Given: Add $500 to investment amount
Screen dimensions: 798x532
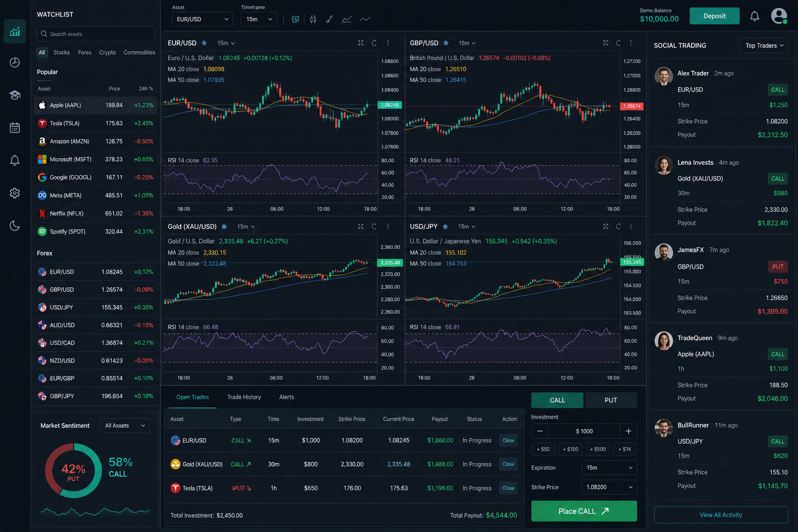Looking at the screenshot, I should coord(597,449).
